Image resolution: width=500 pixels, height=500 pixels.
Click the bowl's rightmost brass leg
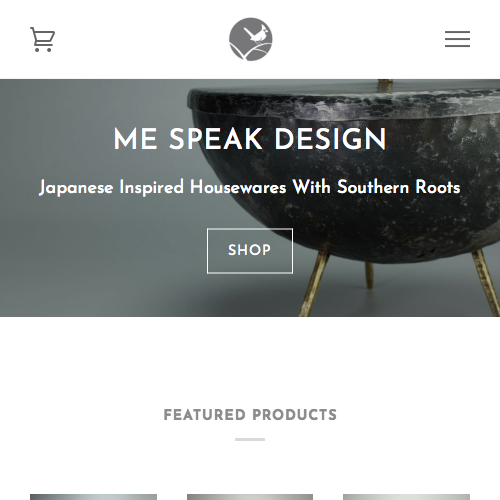point(485,283)
